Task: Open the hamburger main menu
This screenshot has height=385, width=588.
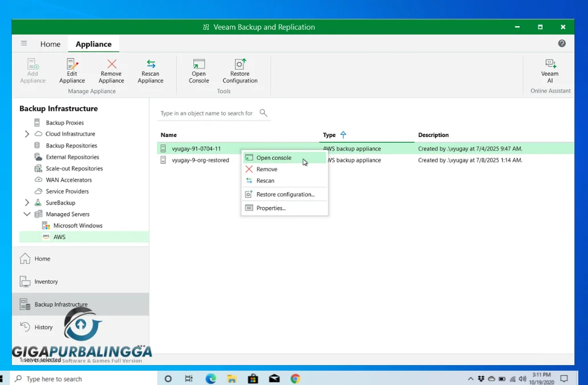Action: [x=24, y=43]
